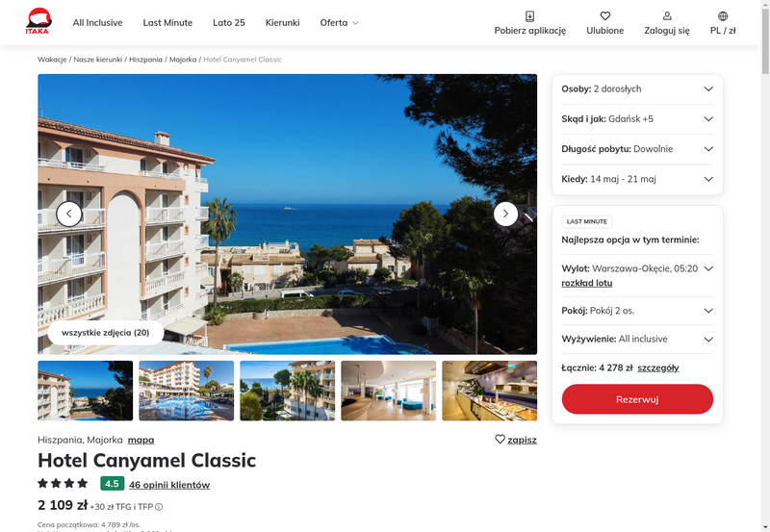Click the page's vertical scrollbar
770x532 pixels.
click(x=765, y=266)
